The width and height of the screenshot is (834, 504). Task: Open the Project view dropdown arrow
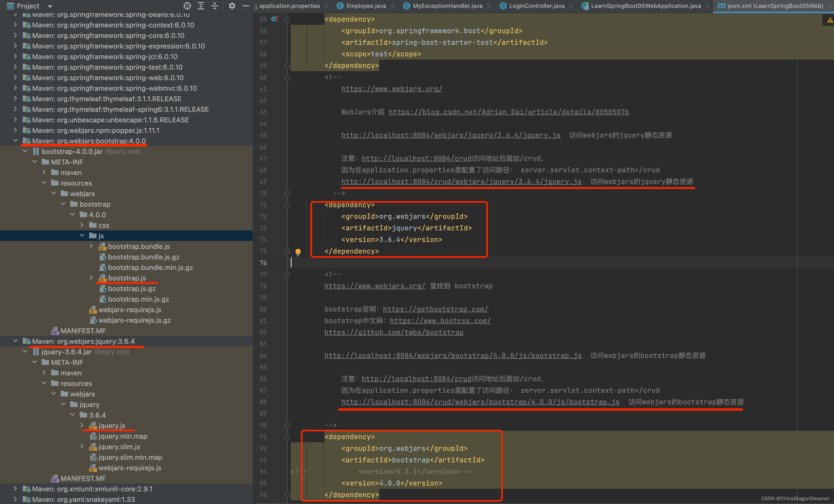tap(50, 6)
